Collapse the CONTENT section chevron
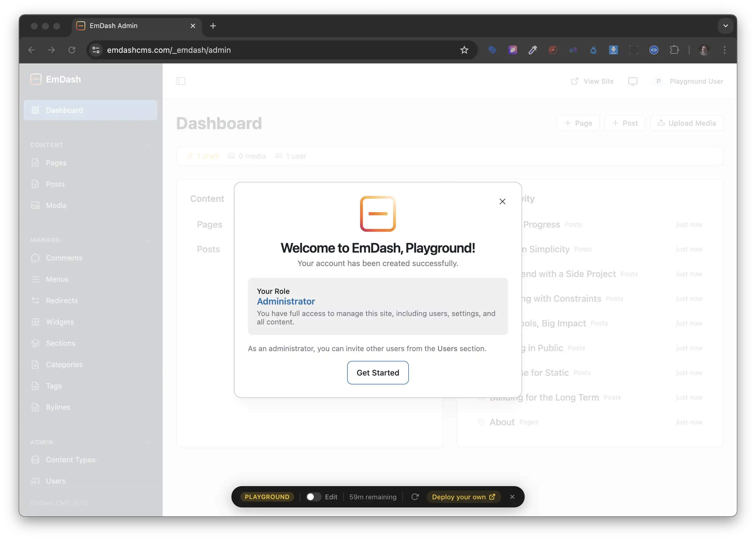 click(147, 145)
